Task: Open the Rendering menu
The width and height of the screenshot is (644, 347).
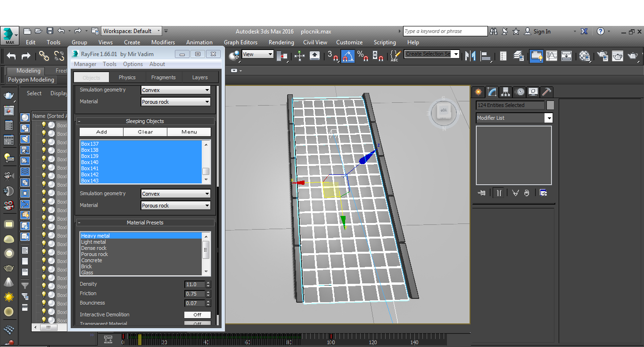Action: (281, 42)
